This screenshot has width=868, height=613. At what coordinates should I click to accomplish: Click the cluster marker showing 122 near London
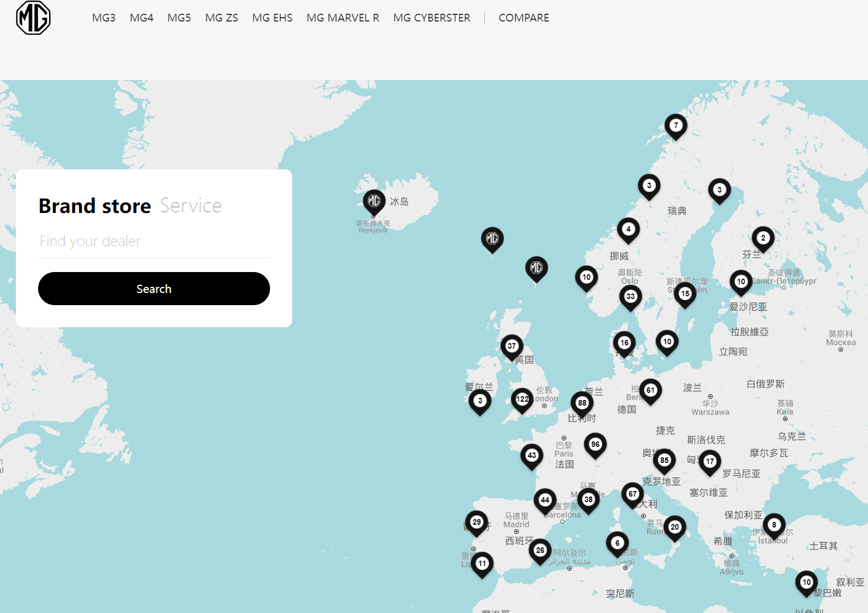click(522, 399)
